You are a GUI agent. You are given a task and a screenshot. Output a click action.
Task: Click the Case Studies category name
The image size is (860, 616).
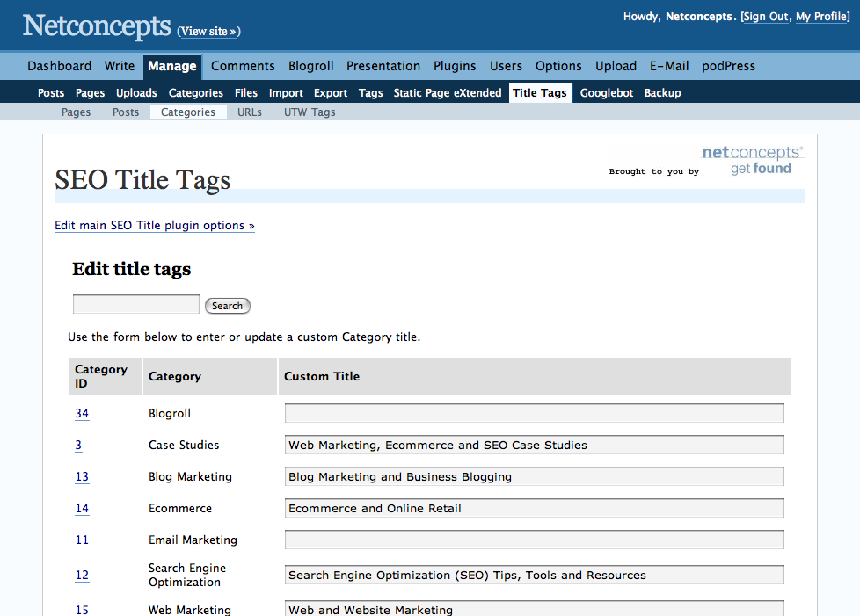point(184,445)
